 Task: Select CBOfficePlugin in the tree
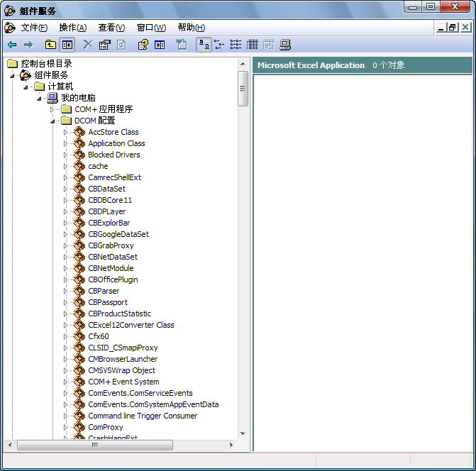(113, 279)
